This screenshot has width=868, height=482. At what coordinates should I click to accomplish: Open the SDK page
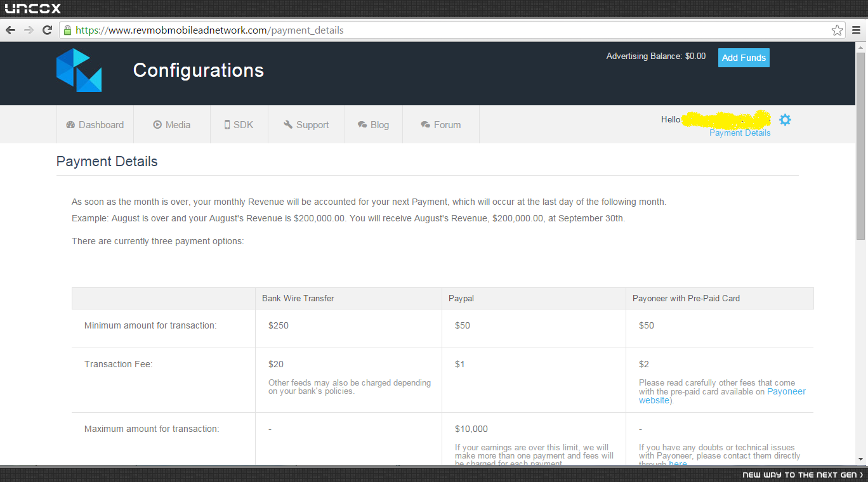point(239,125)
